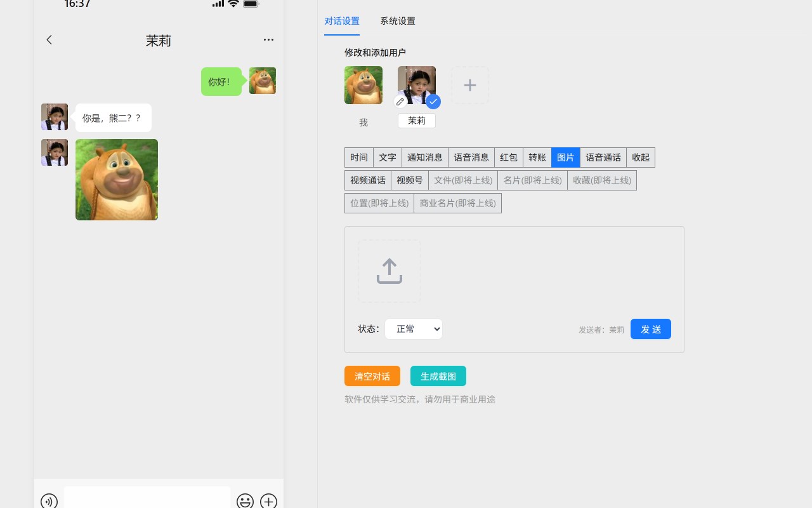Click the chat message input box
The image size is (812, 508).
pos(147,498)
